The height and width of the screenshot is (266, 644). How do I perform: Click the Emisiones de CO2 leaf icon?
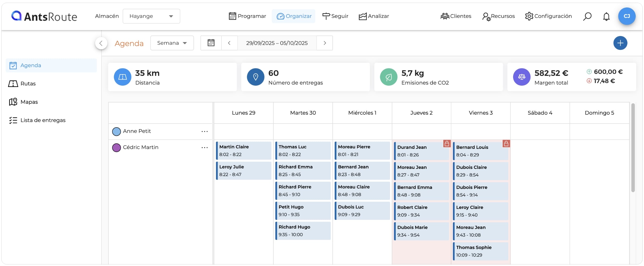[389, 77]
